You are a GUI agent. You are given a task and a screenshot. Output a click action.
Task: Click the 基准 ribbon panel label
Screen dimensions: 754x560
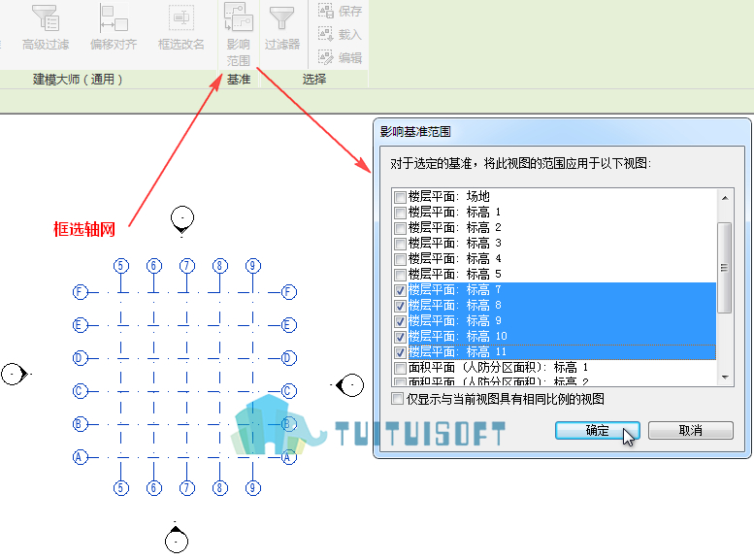(x=239, y=80)
